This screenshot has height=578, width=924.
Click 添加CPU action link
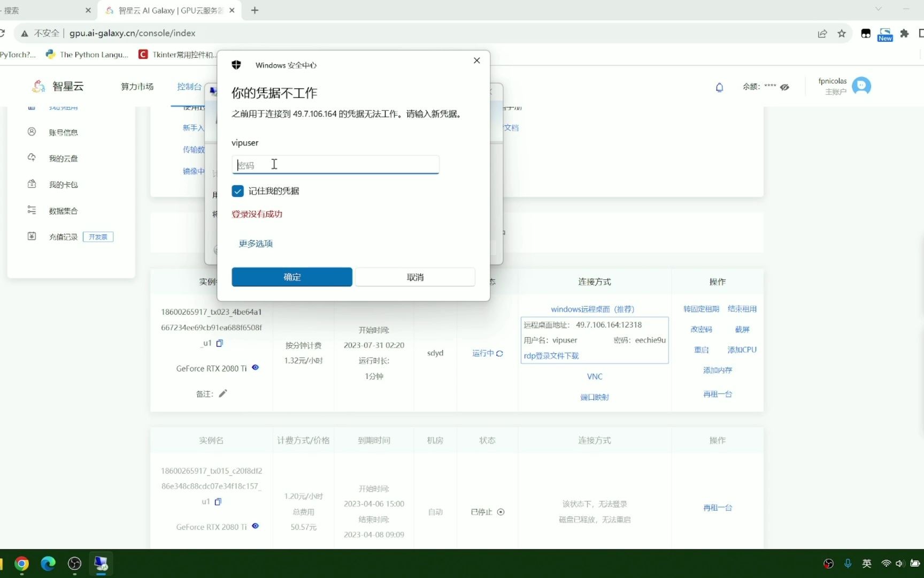pyautogui.click(x=742, y=349)
